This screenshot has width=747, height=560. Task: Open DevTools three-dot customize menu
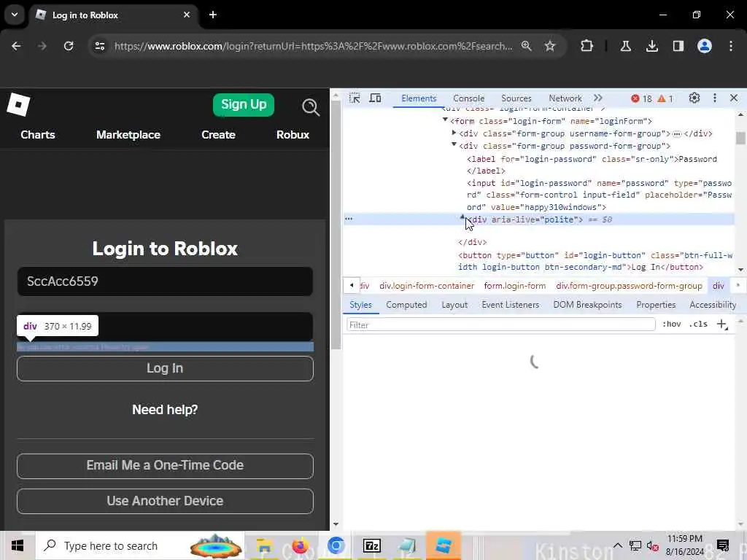[x=715, y=98]
